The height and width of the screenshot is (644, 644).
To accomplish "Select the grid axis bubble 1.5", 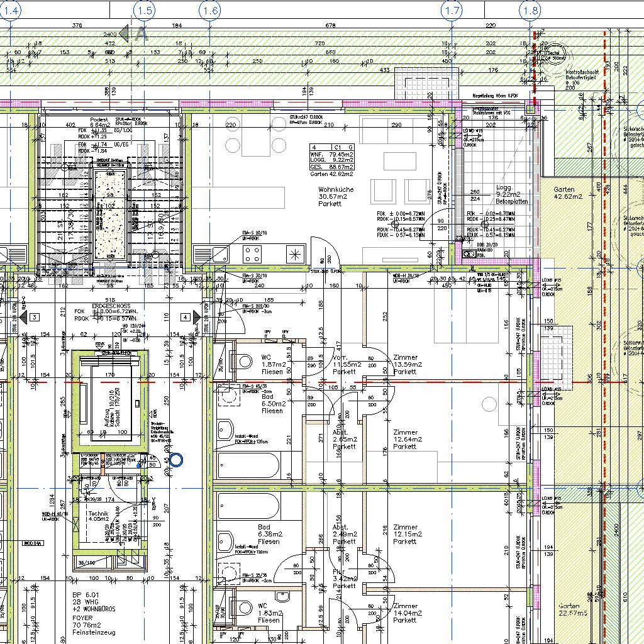I will tap(145, 10).
